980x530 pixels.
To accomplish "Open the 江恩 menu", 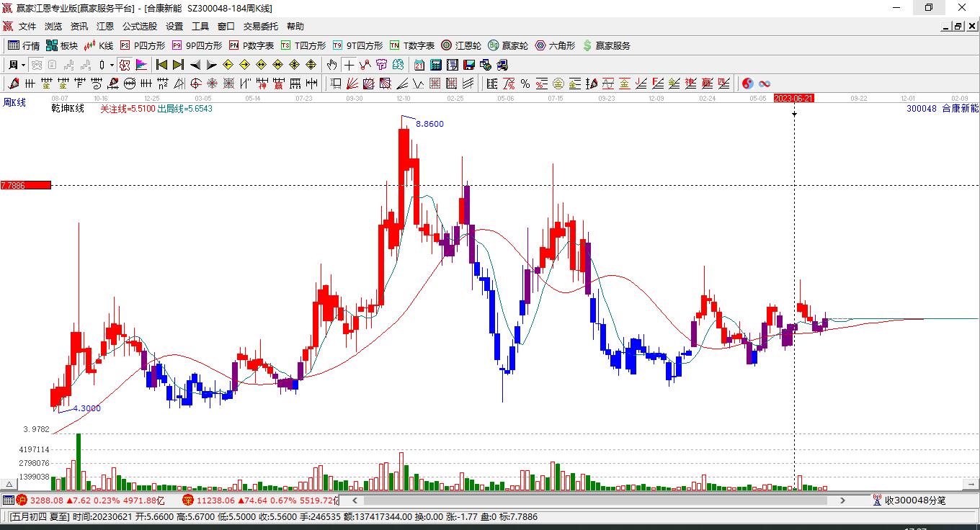I will point(105,27).
